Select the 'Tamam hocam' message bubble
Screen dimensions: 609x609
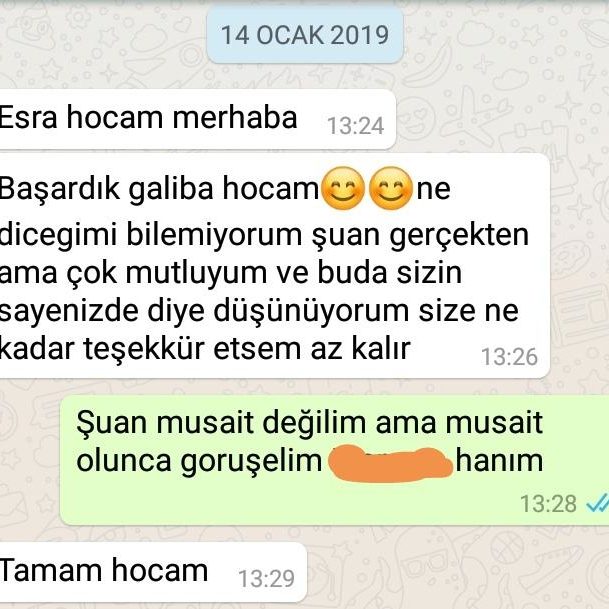153,572
